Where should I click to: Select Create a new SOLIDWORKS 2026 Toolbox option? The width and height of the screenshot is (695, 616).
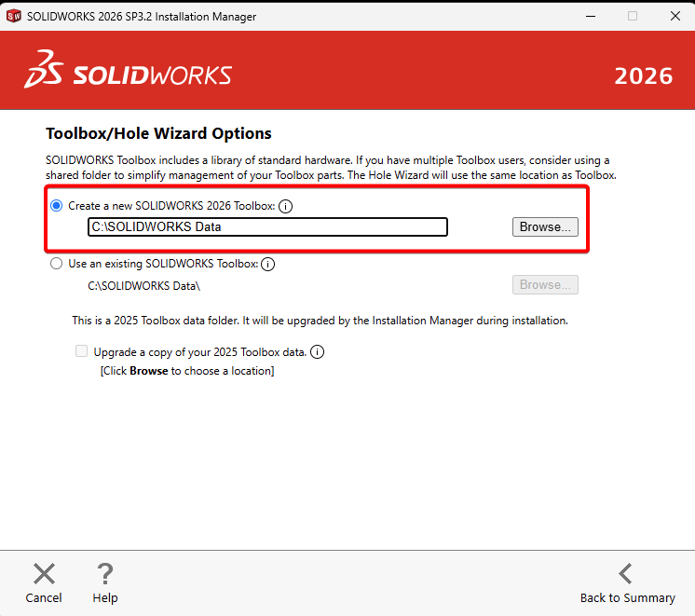pyautogui.click(x=56, y=206)
